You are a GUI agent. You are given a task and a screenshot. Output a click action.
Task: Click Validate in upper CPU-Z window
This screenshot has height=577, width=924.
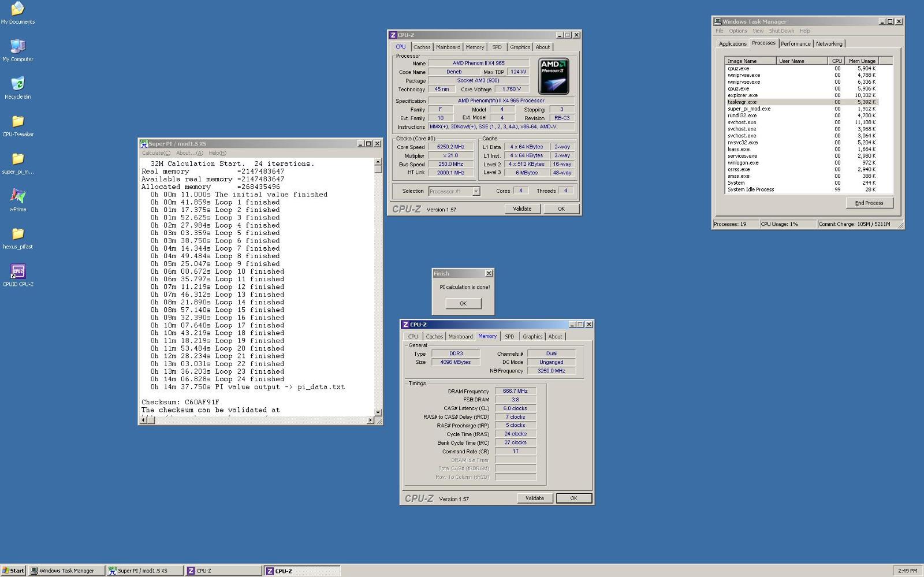pyautogui.click(x=522, y=209)
